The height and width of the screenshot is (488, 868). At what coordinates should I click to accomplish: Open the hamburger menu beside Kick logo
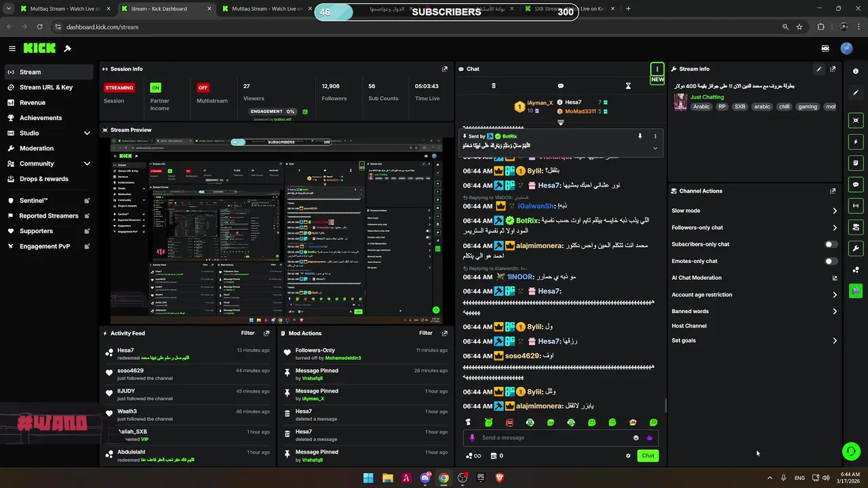(12, 48)
